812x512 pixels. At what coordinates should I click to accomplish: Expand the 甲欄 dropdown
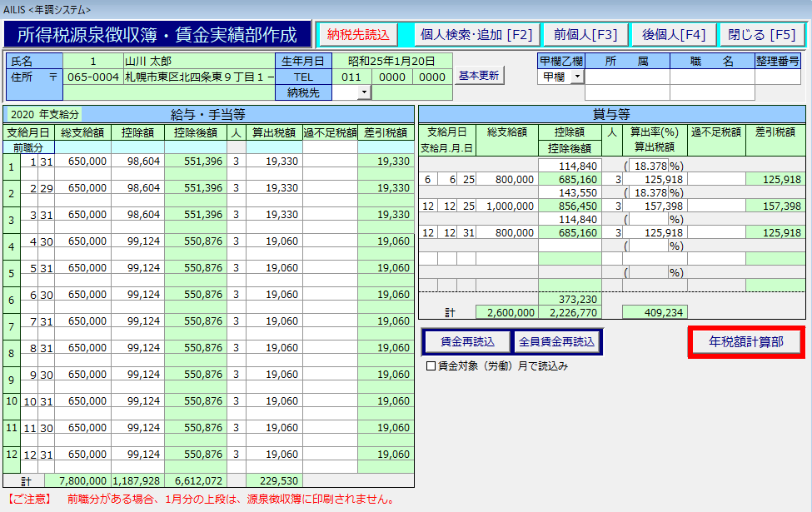(575, 77)
